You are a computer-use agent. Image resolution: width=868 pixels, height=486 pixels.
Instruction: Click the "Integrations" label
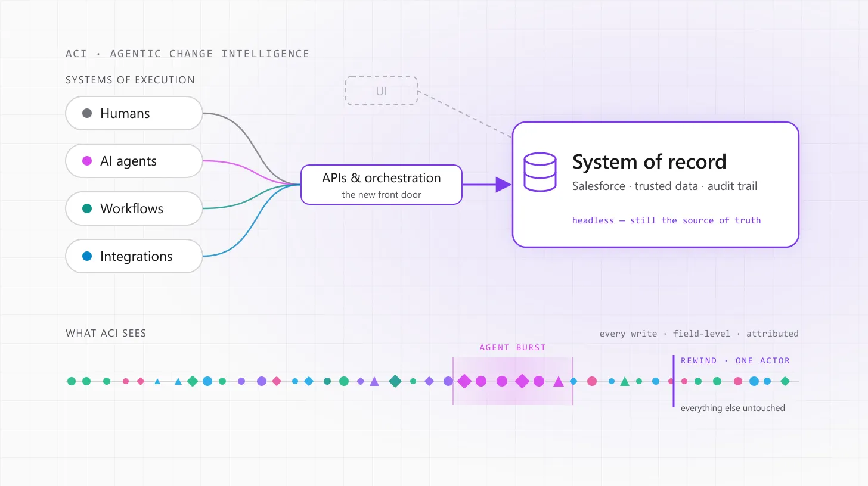point(137,256)
